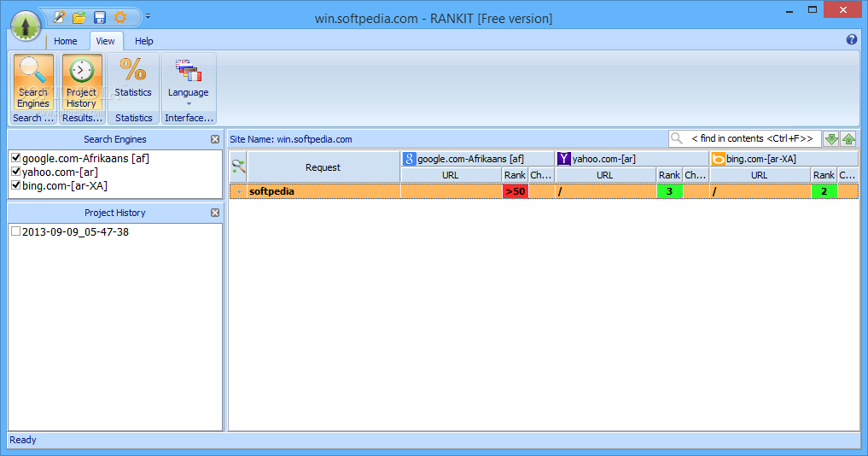Click the Google engine icon in header
The height and width of the screenshot is (456, 868).
pos(409,159)
